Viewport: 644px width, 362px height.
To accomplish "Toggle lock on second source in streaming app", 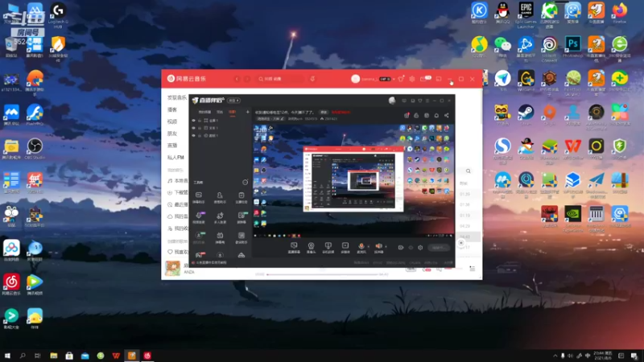I will coord(200,128).
